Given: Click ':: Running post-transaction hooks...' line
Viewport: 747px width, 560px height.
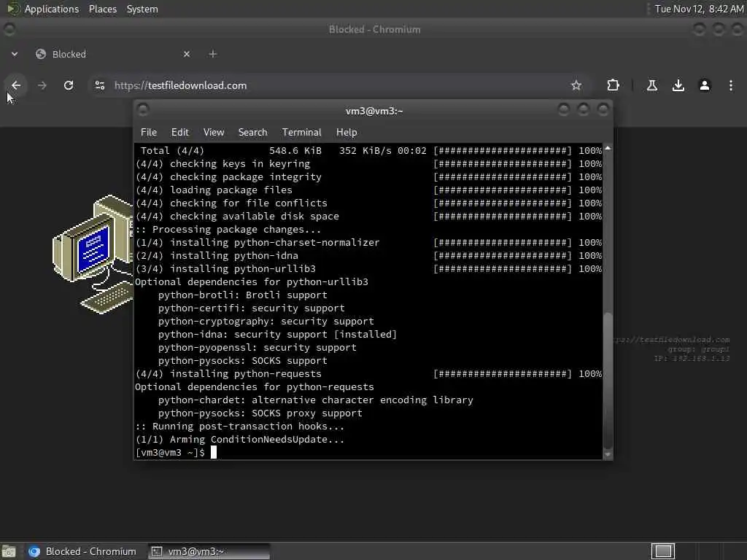Looking at the screenshot, I should (x=239, y=426).
